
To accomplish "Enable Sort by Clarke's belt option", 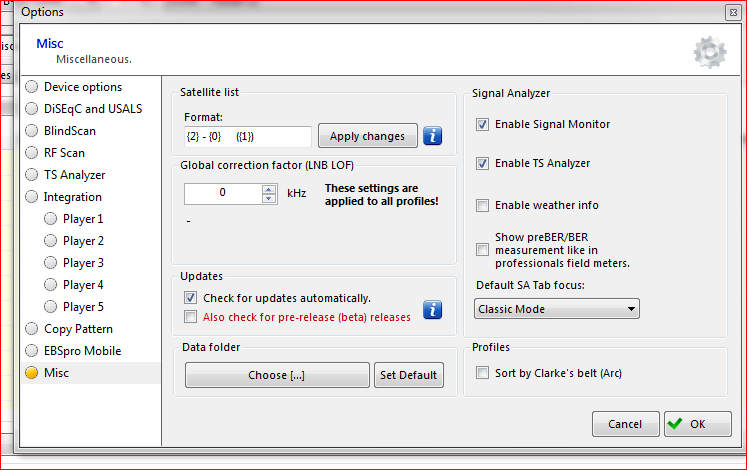I will 483,374.
